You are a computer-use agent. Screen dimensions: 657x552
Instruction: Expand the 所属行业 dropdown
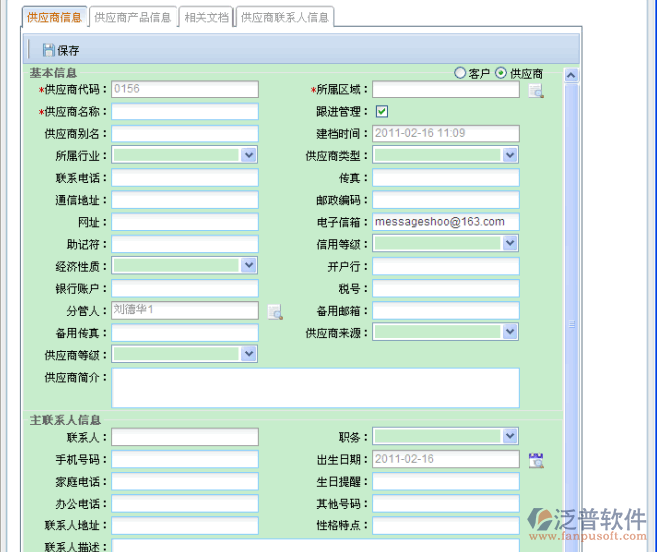249,155
